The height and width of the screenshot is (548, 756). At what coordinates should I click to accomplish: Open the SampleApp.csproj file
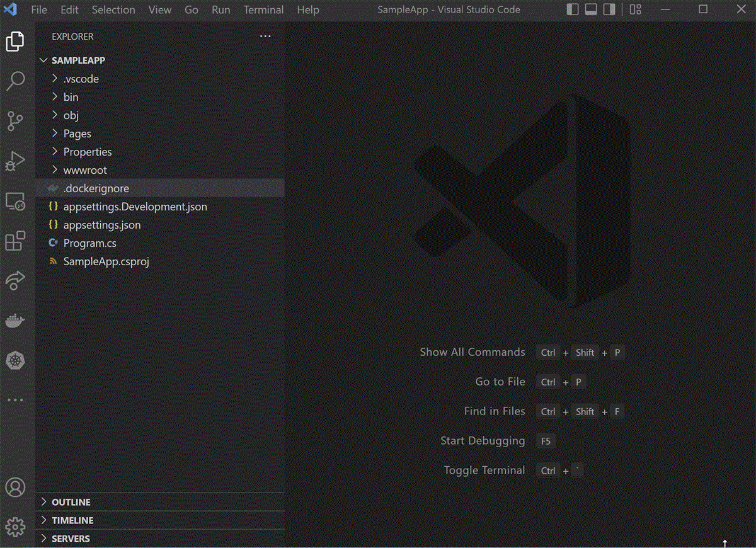(x=159, y=261)
